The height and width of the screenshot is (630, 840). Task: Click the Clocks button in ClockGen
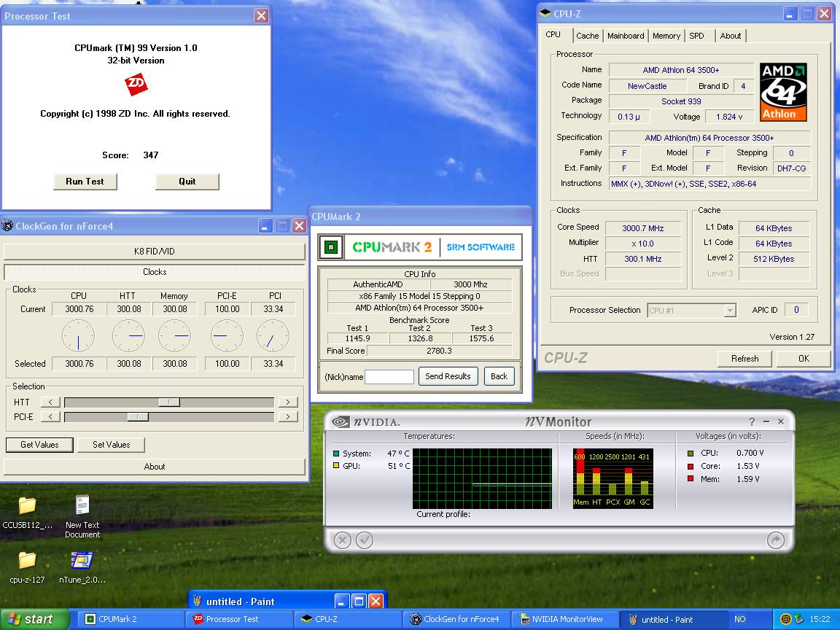pos(155,272)
